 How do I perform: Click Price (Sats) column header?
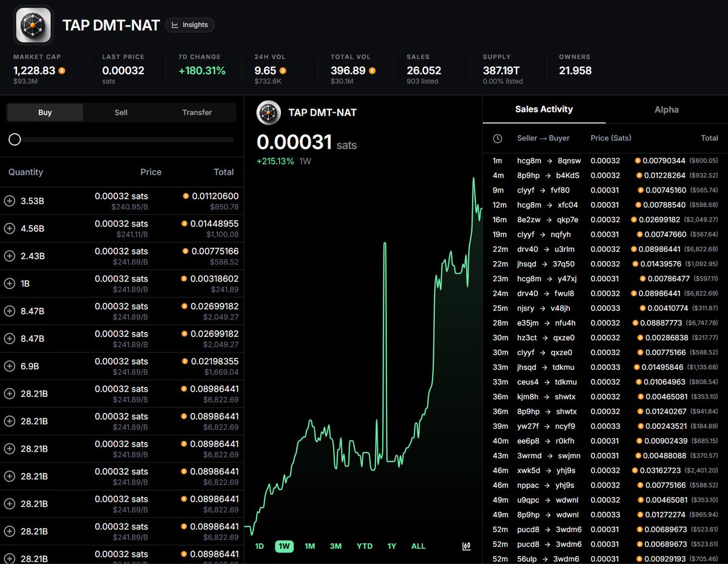pyautogui.click(x=611, y=138)
